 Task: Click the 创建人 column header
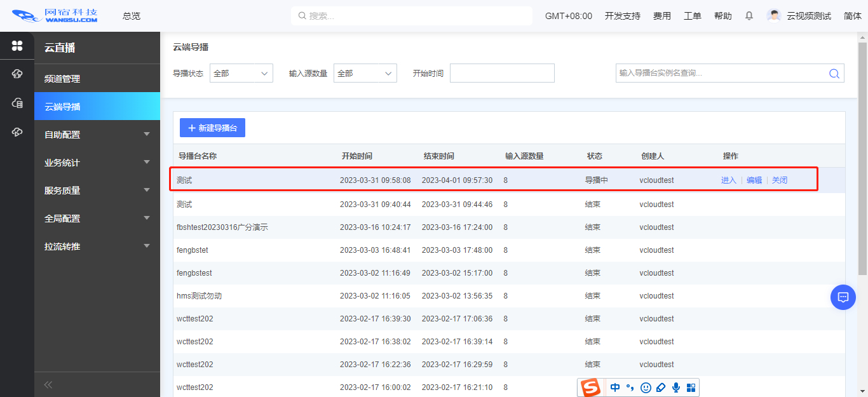click(x=653, y=156)
